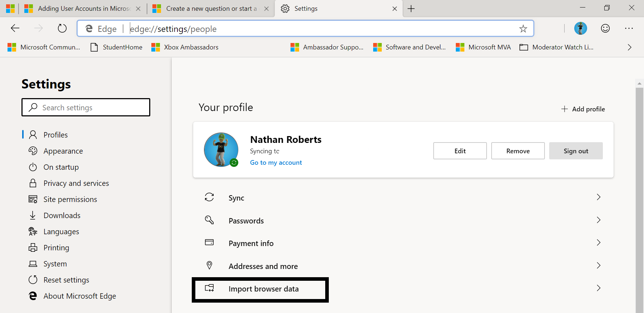This screenshot has height=313, width=644.
Task: Click the Profiles person icon in sidebar
Action: pyautogui.click(x=33, y=135)
